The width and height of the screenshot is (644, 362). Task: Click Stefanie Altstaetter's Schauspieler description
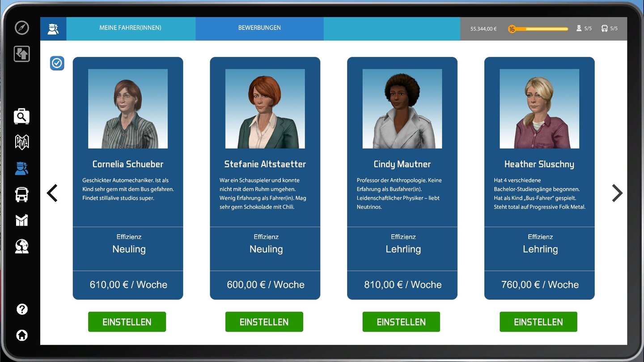[x=263, y=194]
